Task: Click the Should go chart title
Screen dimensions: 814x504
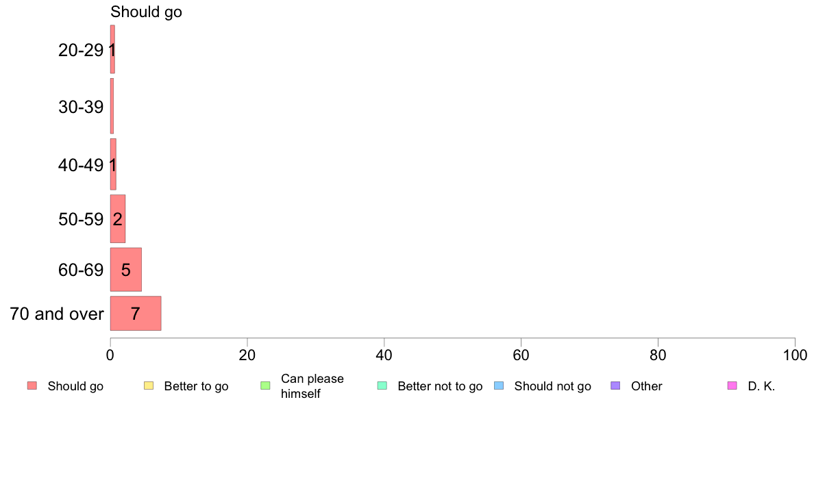Action: pos(147,12)
